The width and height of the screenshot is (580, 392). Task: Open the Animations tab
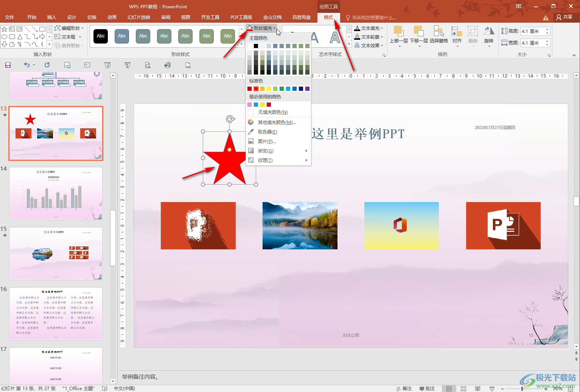tap(112, 17)
